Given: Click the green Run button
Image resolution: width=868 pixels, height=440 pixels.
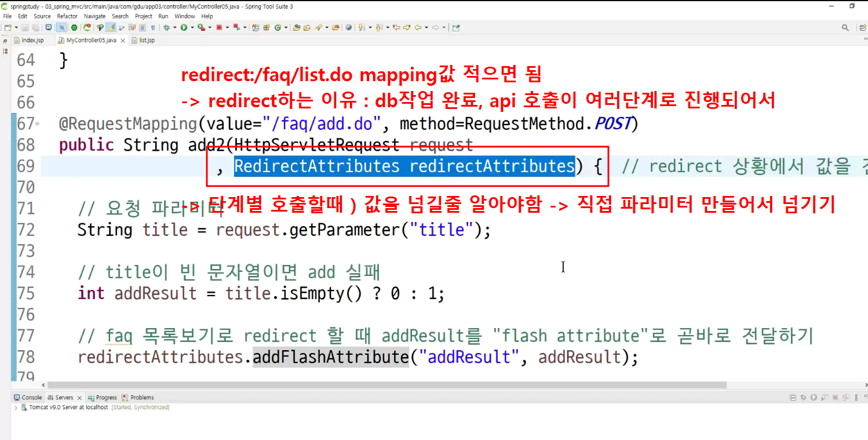Looking at the screenshot, I should coord(184,27).
